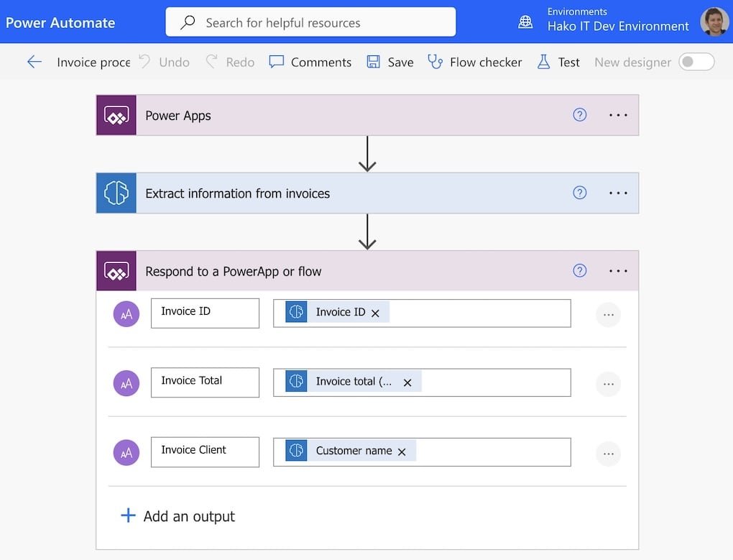Click the Invoice ID output name field
Screen dimensions: 733x560
pos(205,313)
